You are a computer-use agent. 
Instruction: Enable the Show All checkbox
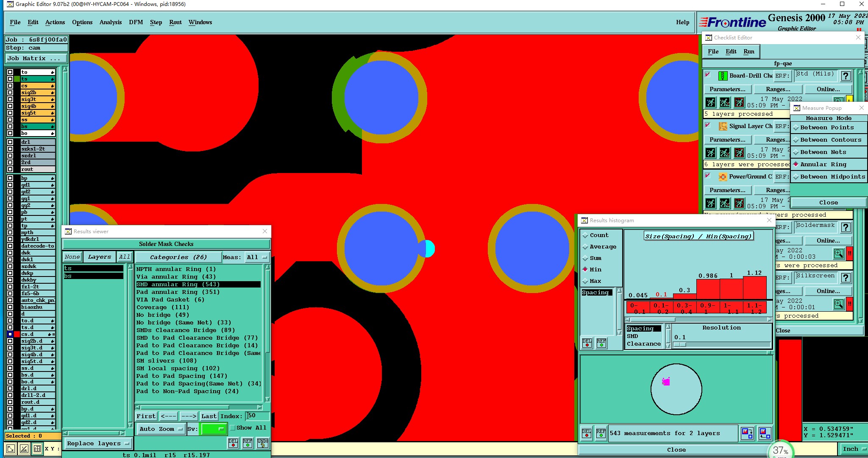click(x=233, y=428)
